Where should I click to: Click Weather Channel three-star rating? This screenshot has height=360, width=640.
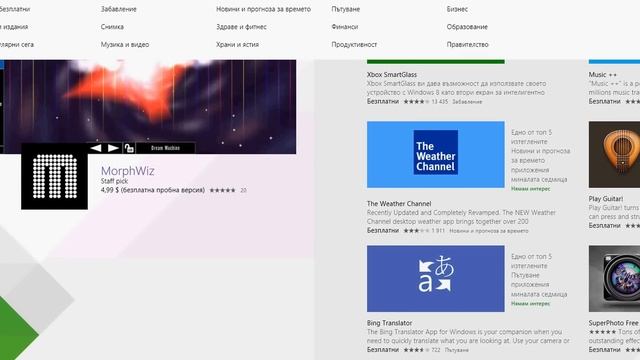[416, 231]
